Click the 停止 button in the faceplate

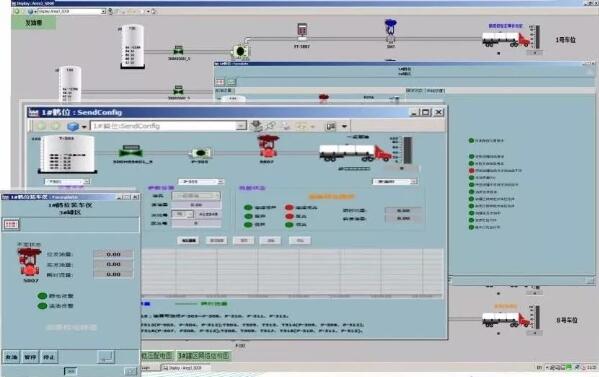coord(49,357)
